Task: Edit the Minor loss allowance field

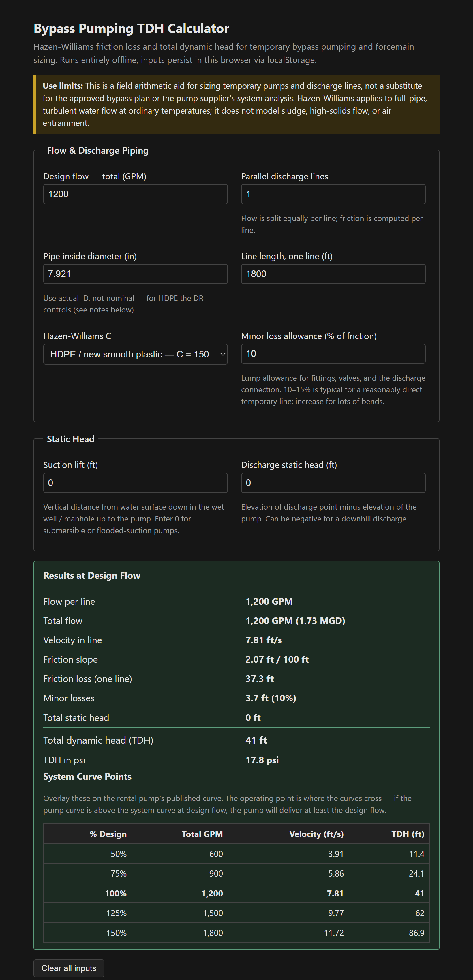Action: tap(333, 354)
